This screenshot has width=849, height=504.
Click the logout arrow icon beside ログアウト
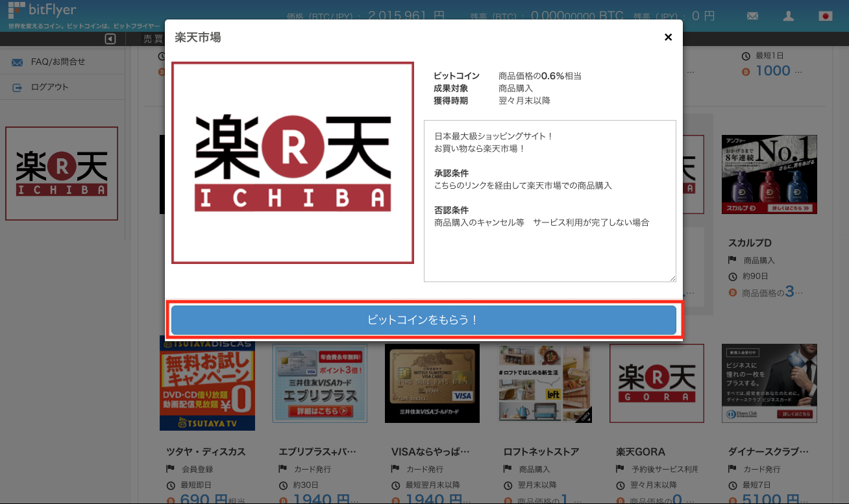(18, 87)
